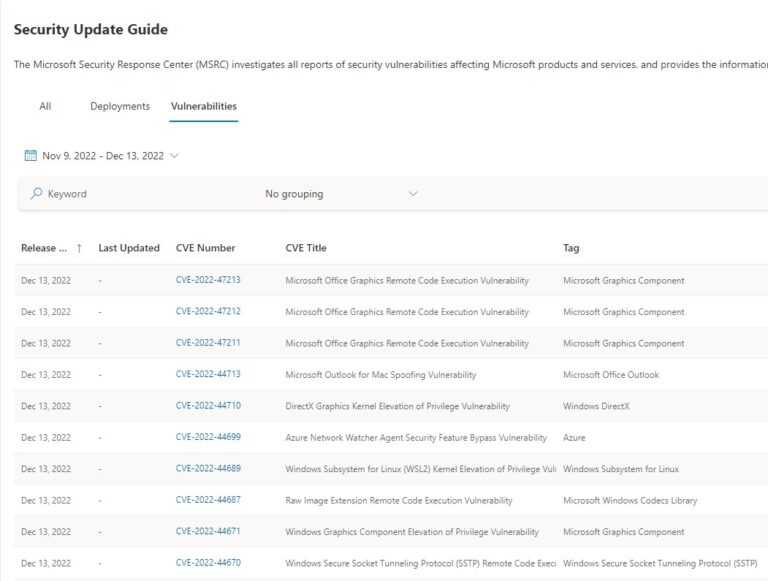Select the Vulnerabilities tab
The image size is (768, 581).
(204, 106)
